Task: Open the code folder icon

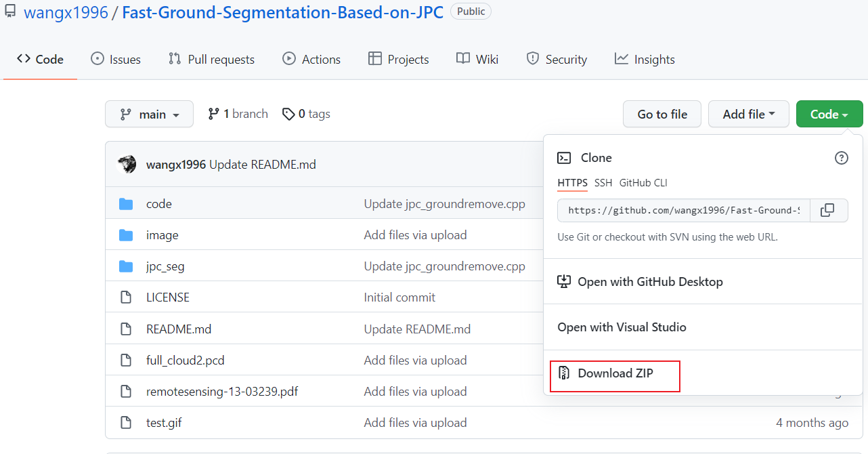Action: tap(126, 203)
